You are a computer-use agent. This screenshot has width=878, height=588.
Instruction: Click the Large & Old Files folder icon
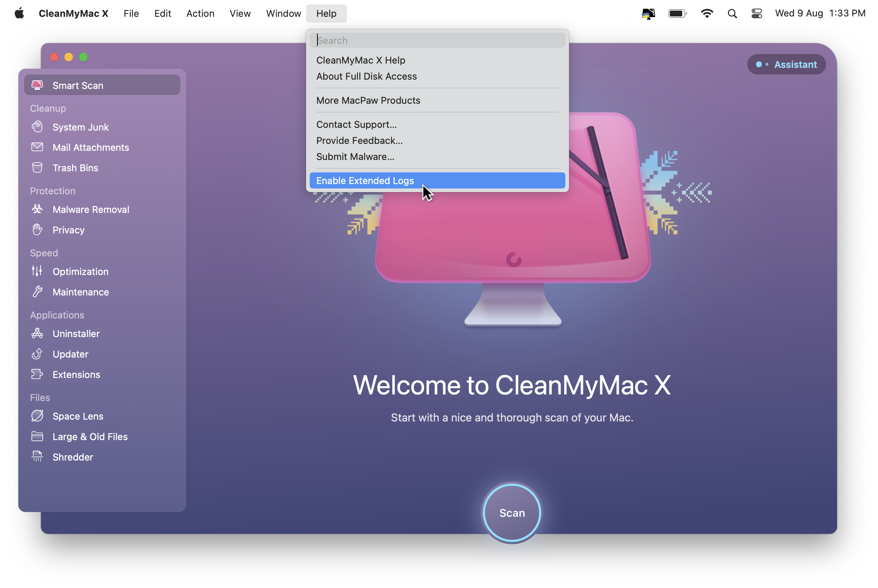point(37,436)
